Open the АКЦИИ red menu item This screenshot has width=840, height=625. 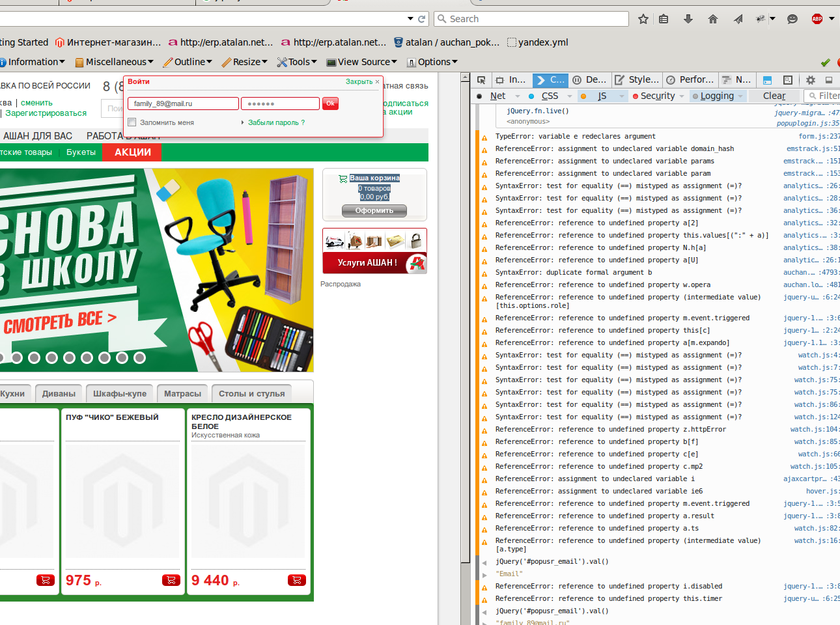(x=132, y=152)
